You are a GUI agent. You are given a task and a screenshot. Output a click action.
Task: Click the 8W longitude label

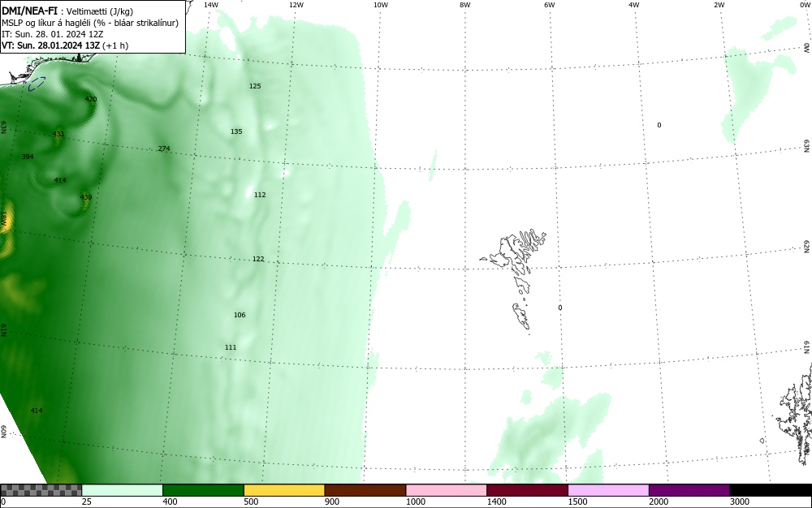(465, 5)
